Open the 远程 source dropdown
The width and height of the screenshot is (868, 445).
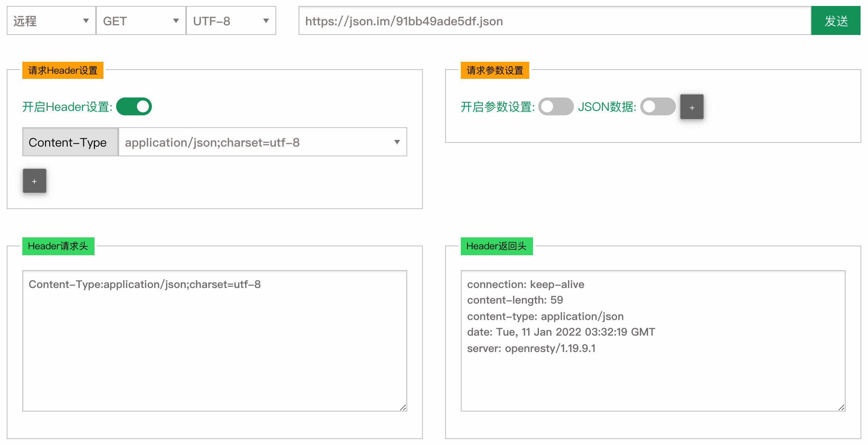pyautogui.click(x=51, y=21)
